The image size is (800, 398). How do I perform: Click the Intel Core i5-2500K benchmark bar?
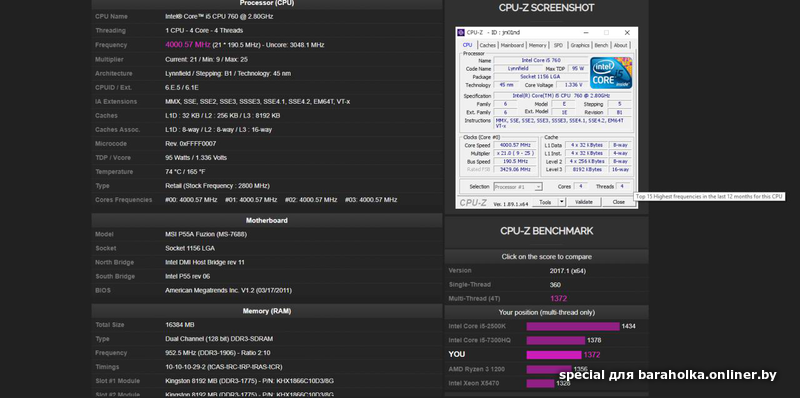(573, 326)
